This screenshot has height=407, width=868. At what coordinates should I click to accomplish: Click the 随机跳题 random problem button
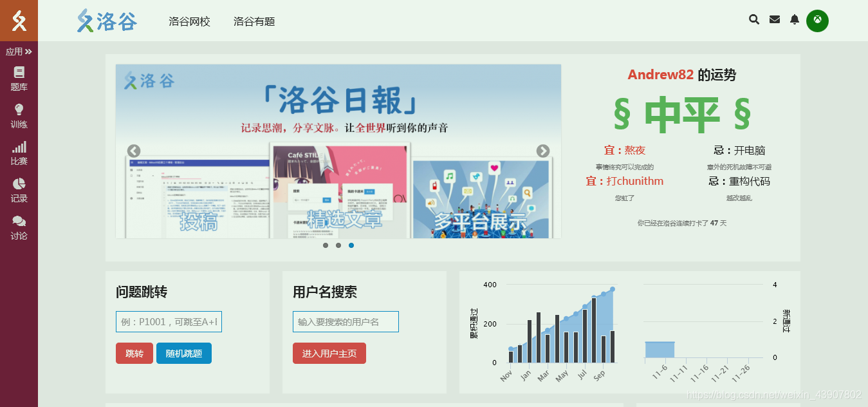point(183,353)
